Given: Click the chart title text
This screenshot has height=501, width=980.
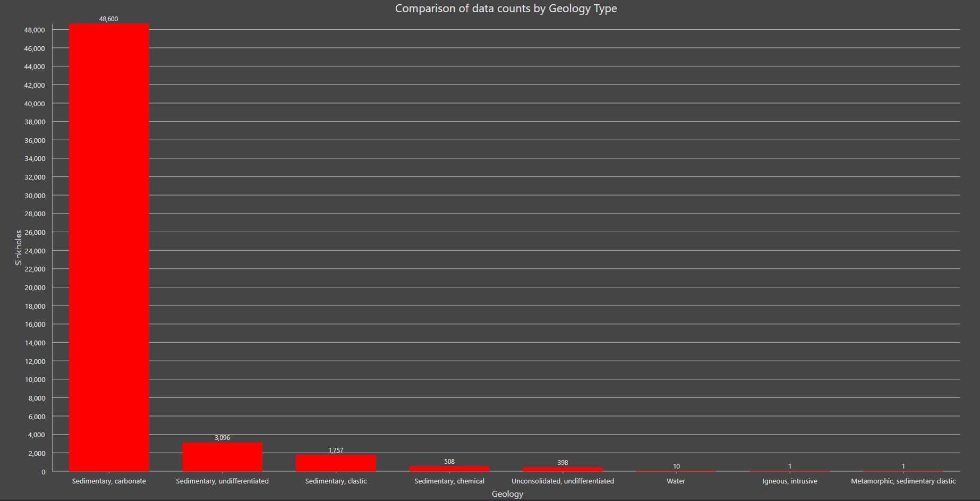Looking at the screenshot, I should pyautogui.click(x=506, y=9).
